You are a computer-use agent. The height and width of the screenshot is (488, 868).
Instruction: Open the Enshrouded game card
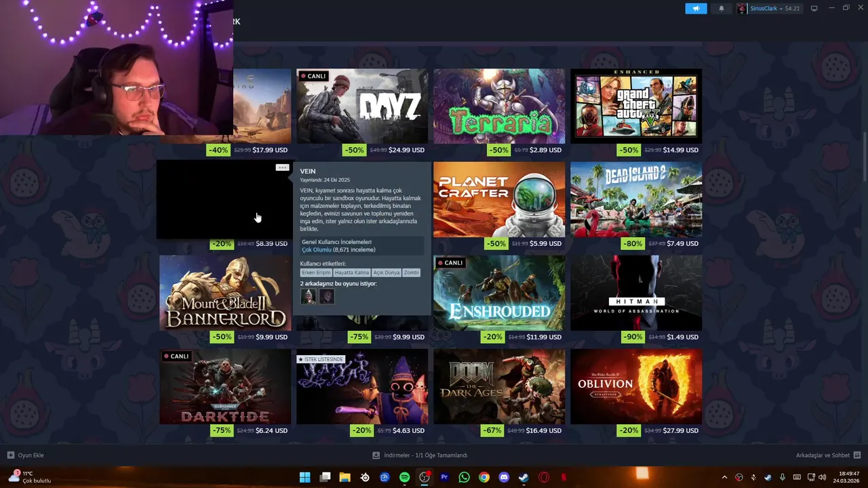[x=499, y=293]
